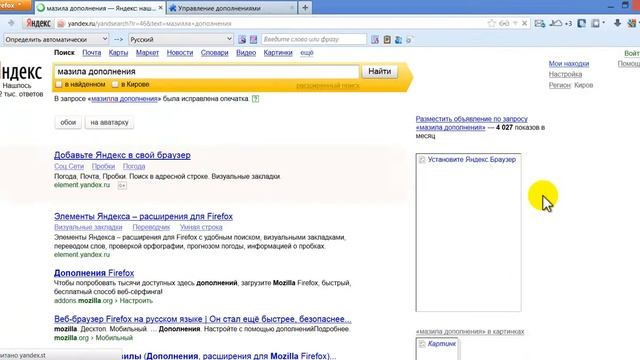
Task: Stop loading with the X in address bar
Action: (524, 24)
